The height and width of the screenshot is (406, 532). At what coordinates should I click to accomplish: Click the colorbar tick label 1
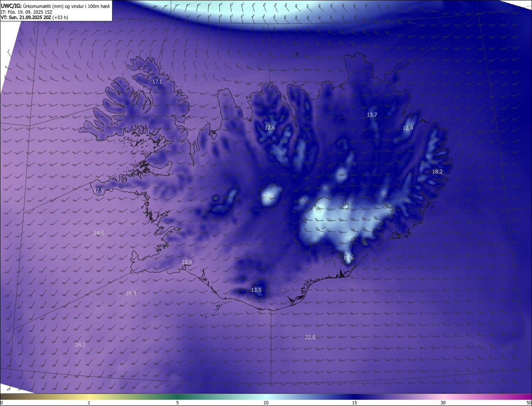tap(89, 403)
